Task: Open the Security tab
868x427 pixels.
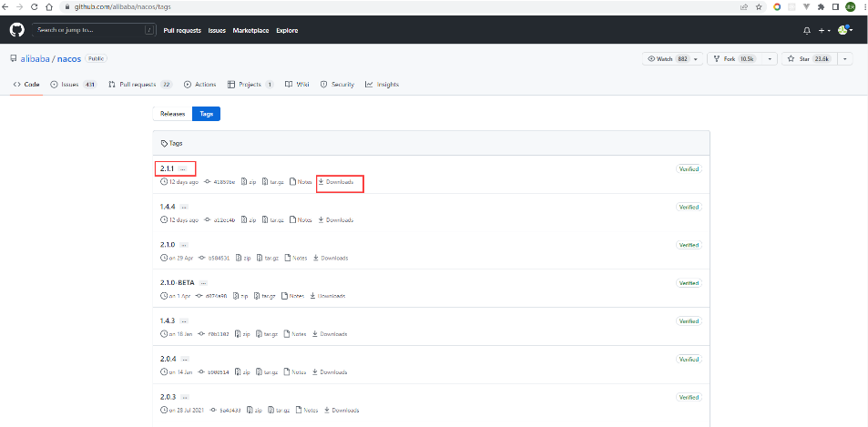Action: pos(337,85)
